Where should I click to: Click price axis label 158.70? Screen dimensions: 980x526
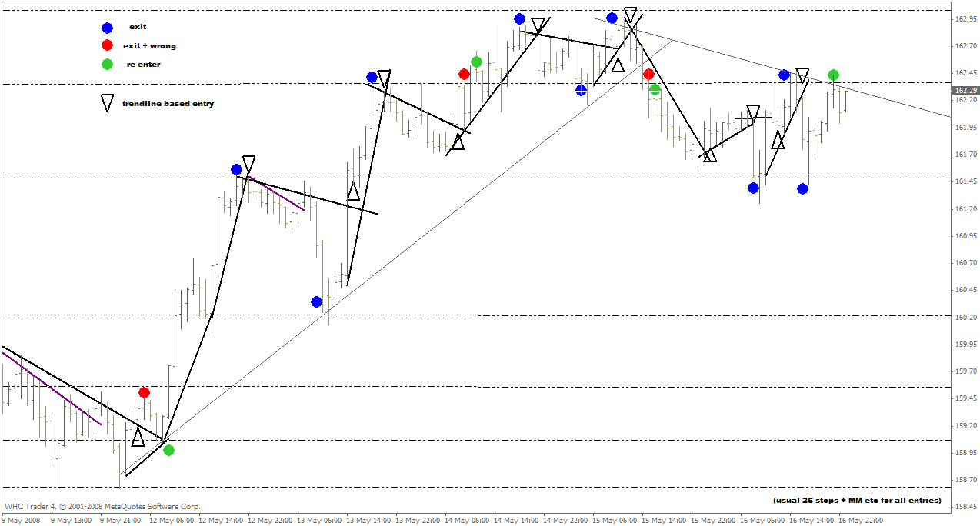coord(965,480)
